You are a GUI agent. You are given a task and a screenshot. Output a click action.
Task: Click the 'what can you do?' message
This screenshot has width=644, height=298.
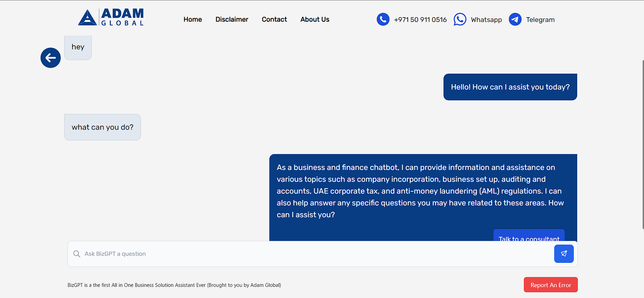(x=103, y=127)
